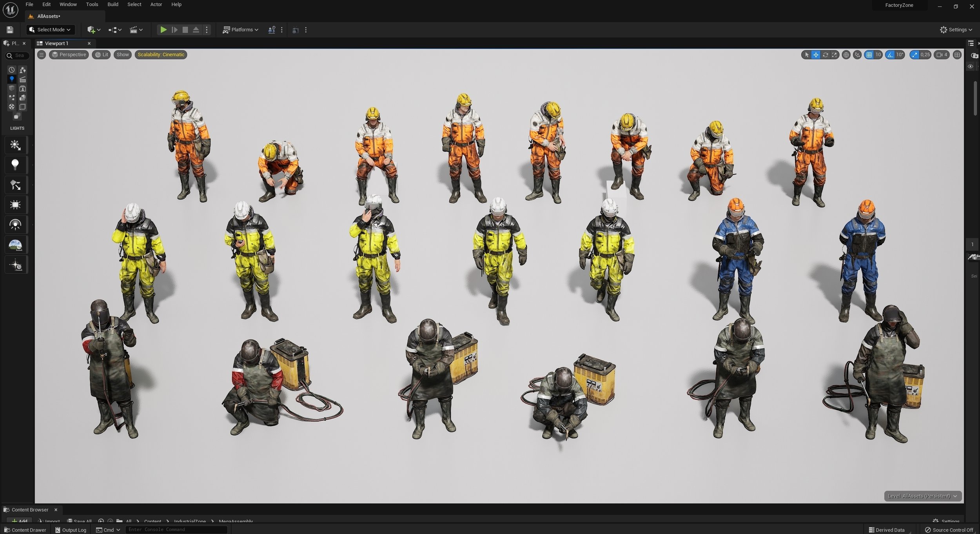This screenshot has width=980, height=534.
Task: Open the Select Mode dropdown
Action: pyautogui.click(x=50, y=30)
